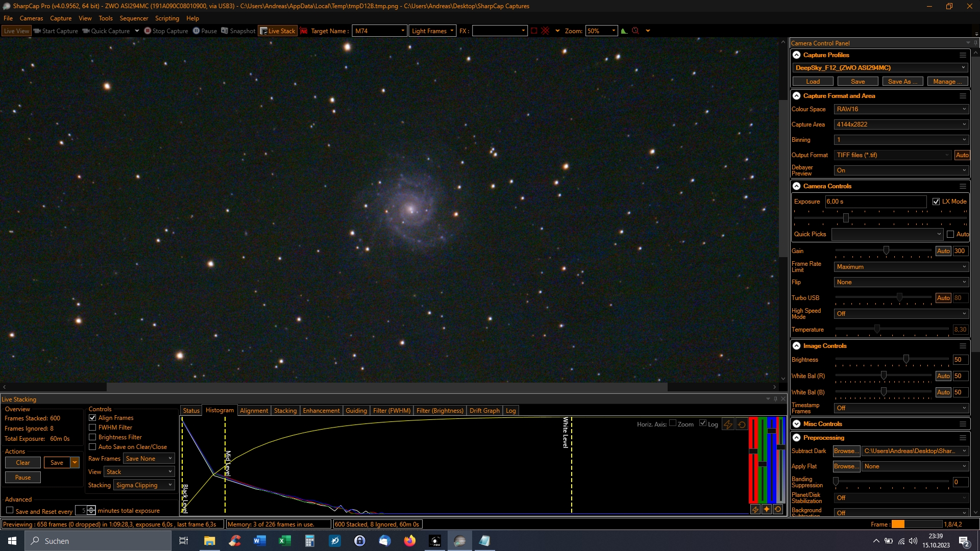Open the Colour Space RAW16 dropdown
The image size is (980, 551).
[x=901, y=109]
